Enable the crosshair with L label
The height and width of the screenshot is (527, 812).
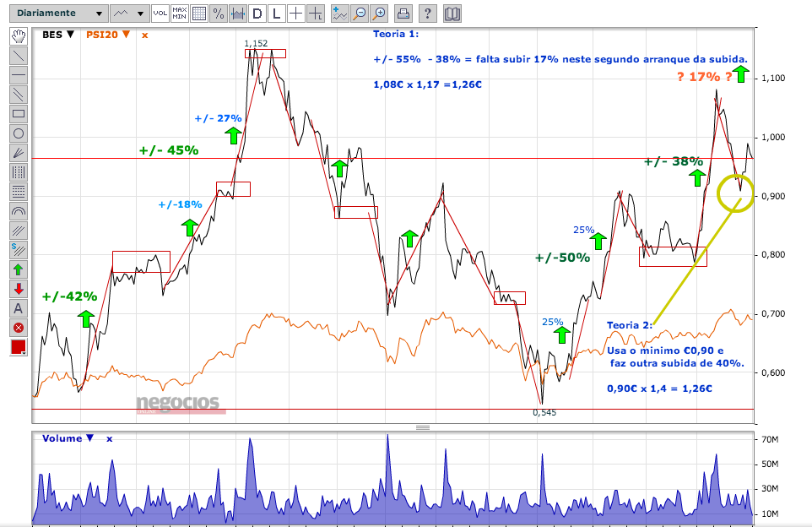pyautogui.click(x=316, y=14)
